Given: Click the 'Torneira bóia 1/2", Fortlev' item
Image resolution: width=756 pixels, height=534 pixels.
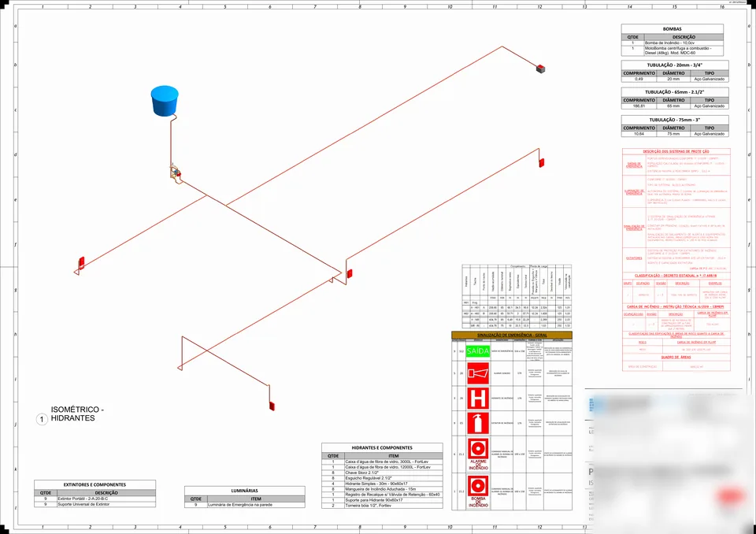Looking at the screenshot, I should tap(369, 506).
